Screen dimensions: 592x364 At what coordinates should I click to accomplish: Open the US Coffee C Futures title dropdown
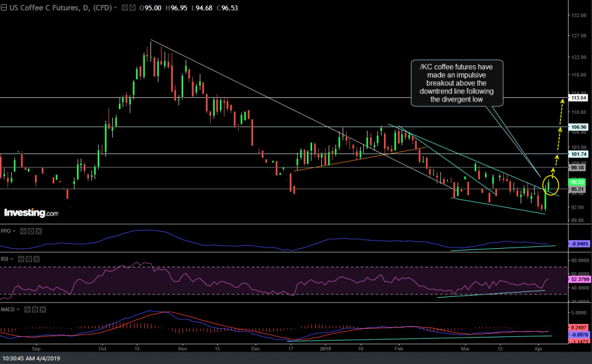115,8
